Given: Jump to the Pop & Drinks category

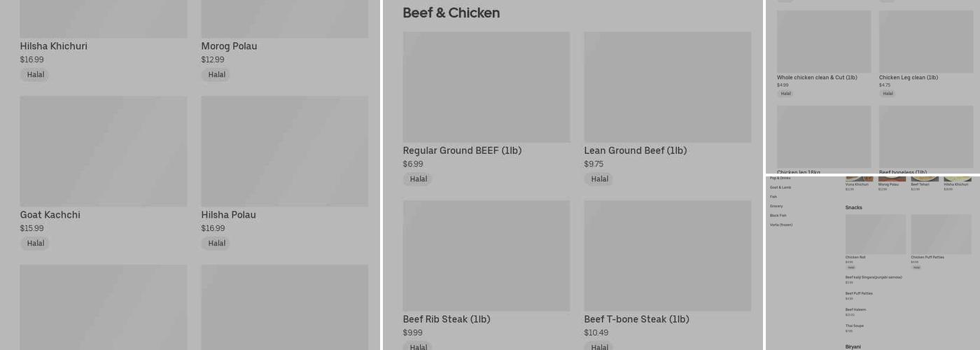Looking at the screenshot, I should pos(780,178).
